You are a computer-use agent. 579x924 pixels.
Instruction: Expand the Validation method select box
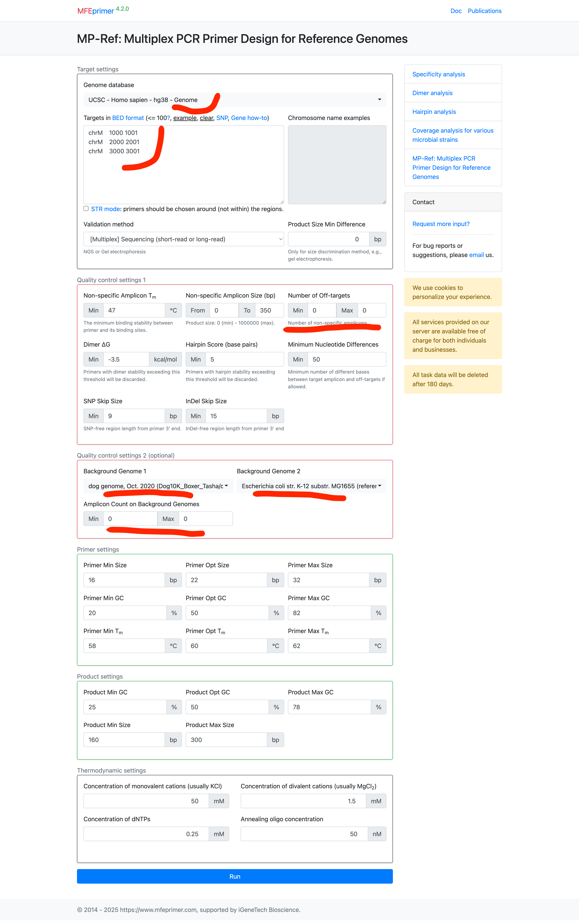[x=183, y=239]
